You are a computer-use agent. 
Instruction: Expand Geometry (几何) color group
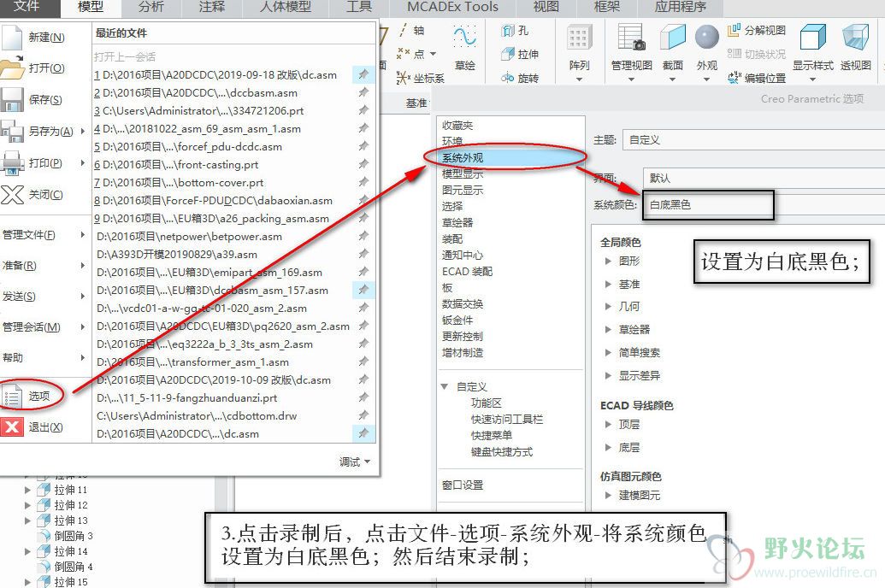click(608, 307)
